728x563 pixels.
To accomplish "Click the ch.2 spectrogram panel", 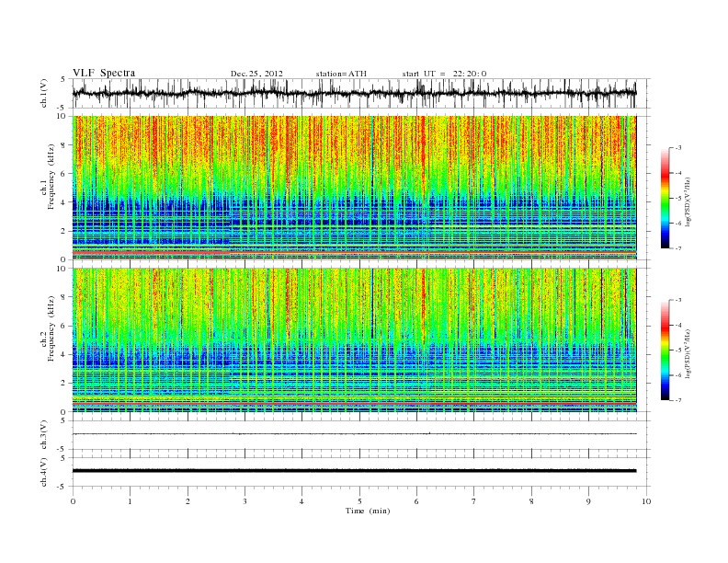I will point(361,340).
